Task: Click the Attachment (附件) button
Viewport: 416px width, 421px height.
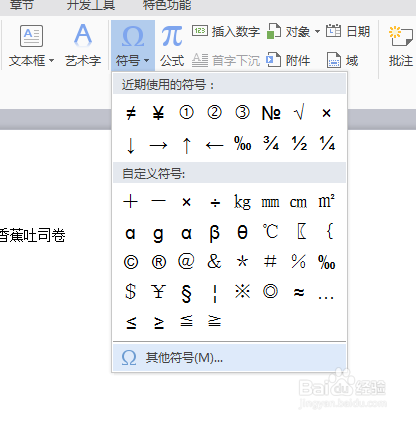Action: (x=288, y=61)
